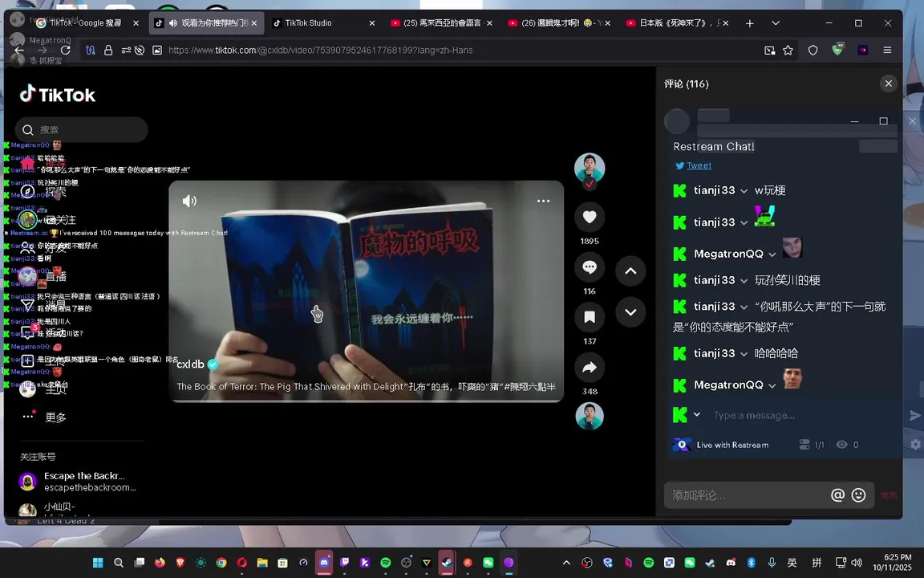Screen dimensions: 924x578
Task: Switch to the (25) 馬來西亞的會語言 YouTube tab
Action: point(441,23)
